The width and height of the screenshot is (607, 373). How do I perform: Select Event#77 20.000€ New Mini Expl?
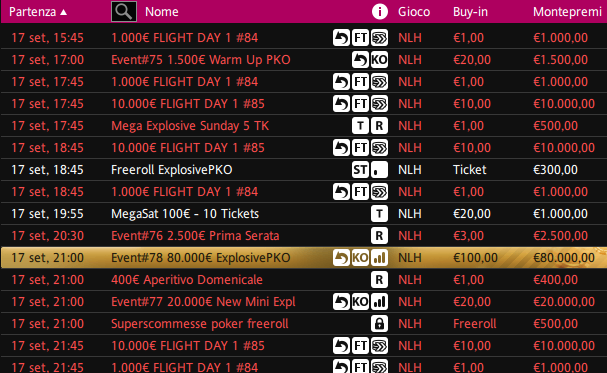304,302
